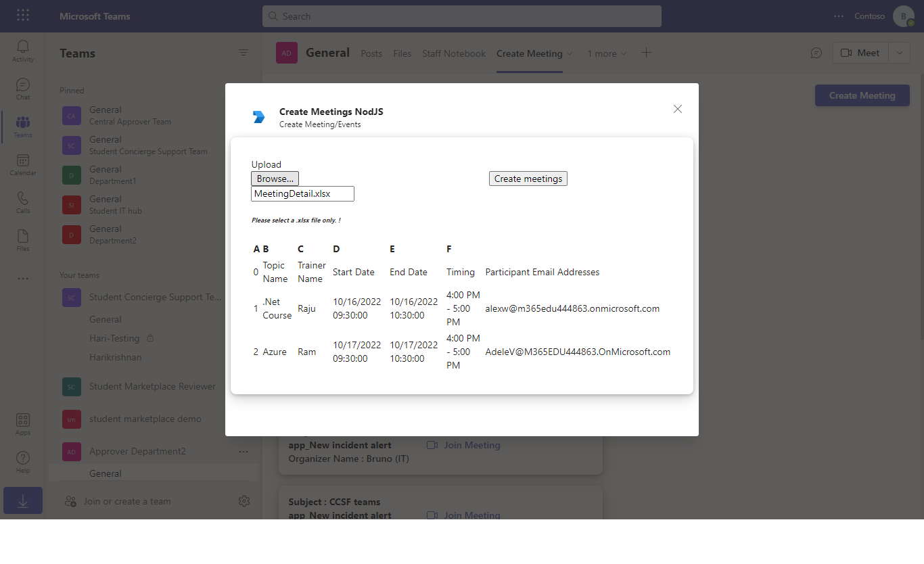This screenshot has width=924, height=564.
Task: Click the Search box
Action: [462, 16]
